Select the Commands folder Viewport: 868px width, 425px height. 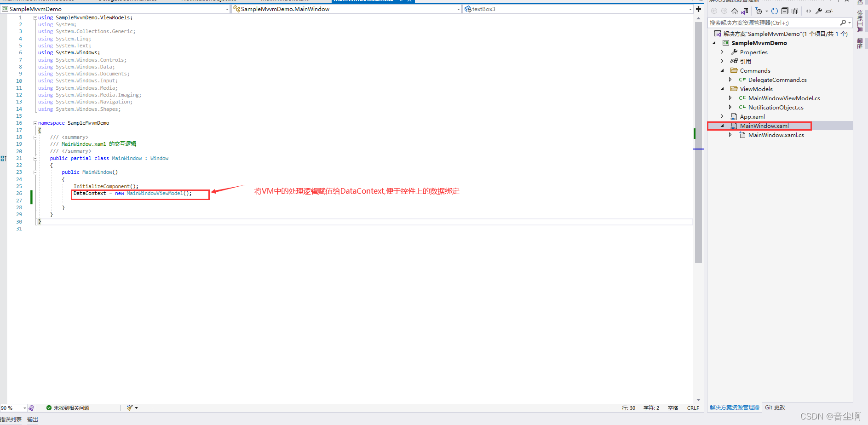click(x=755, y=70)
